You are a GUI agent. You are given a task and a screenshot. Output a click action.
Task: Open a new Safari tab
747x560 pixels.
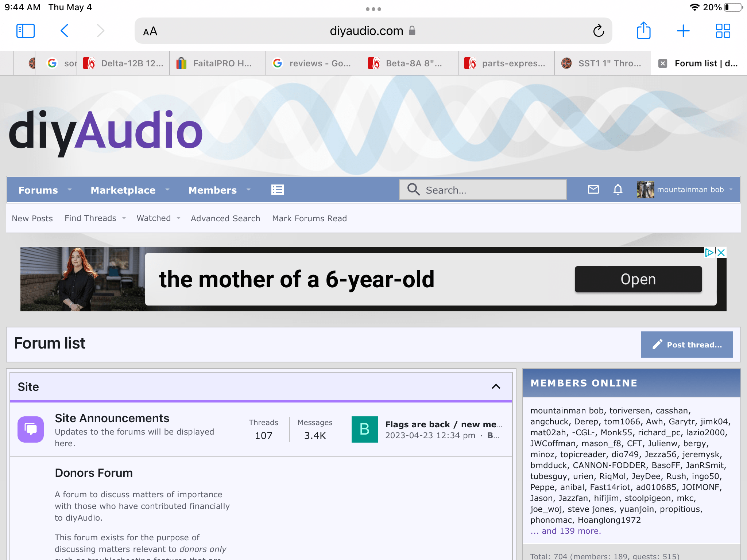pyautogui.click(x=683, y=31)
